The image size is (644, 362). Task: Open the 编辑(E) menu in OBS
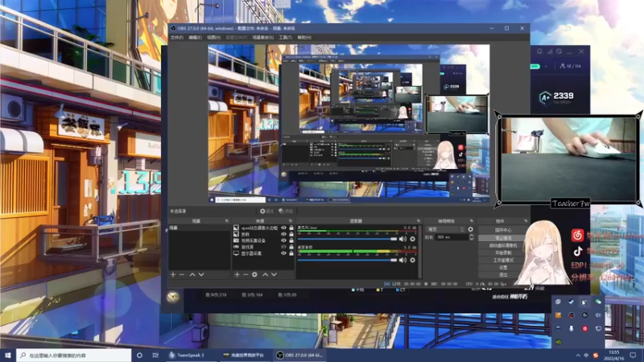click(195, 37)
